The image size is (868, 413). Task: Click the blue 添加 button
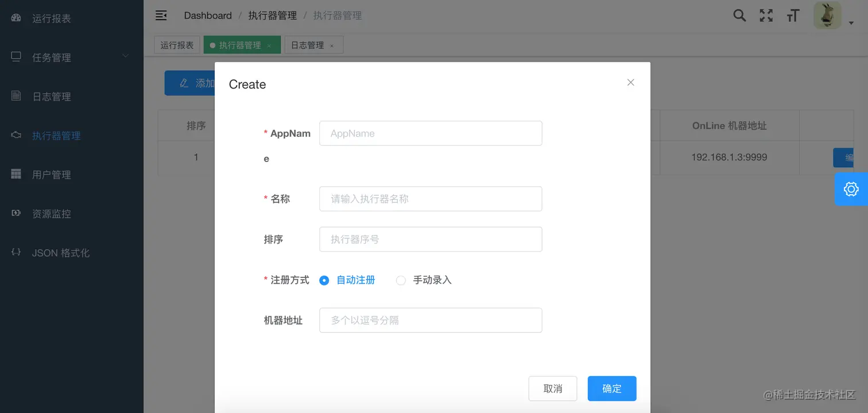click(x=190, y=83)
